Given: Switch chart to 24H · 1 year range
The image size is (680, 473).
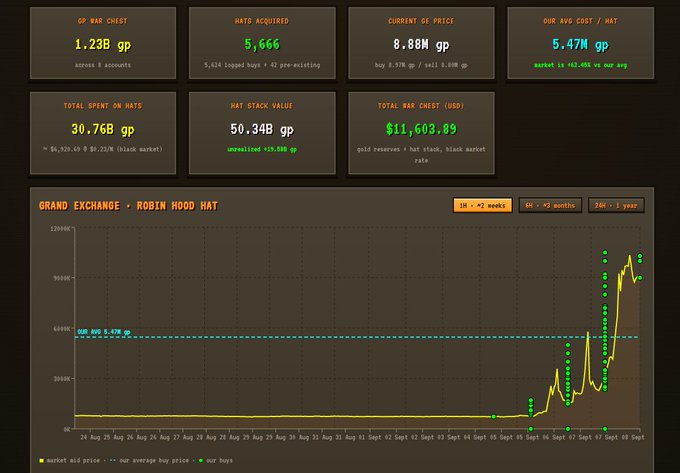Looking at the screenshot, I should click(x=616, y=206).
